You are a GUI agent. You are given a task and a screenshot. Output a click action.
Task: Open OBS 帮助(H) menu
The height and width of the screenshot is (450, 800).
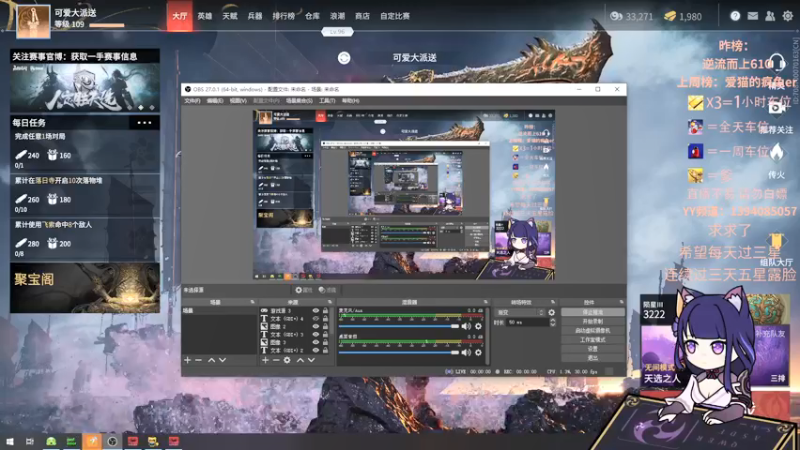(x=350, y=101)
